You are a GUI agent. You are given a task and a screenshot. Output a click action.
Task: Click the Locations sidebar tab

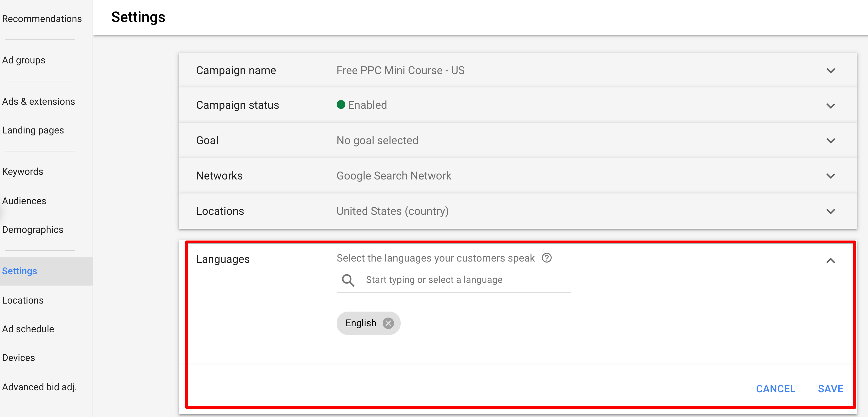23,300
